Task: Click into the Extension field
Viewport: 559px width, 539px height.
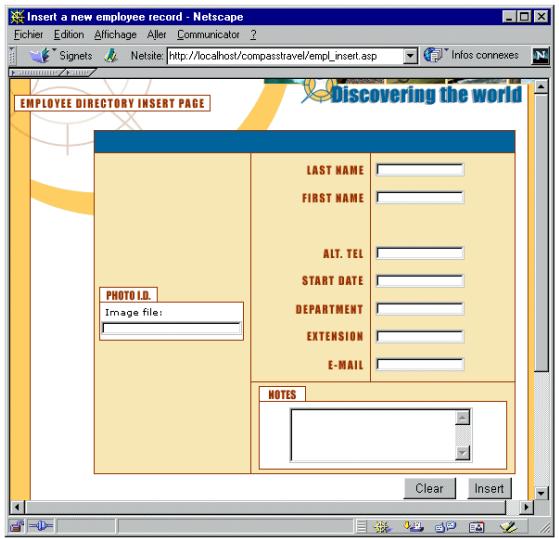Action: (x=420, y=336)
